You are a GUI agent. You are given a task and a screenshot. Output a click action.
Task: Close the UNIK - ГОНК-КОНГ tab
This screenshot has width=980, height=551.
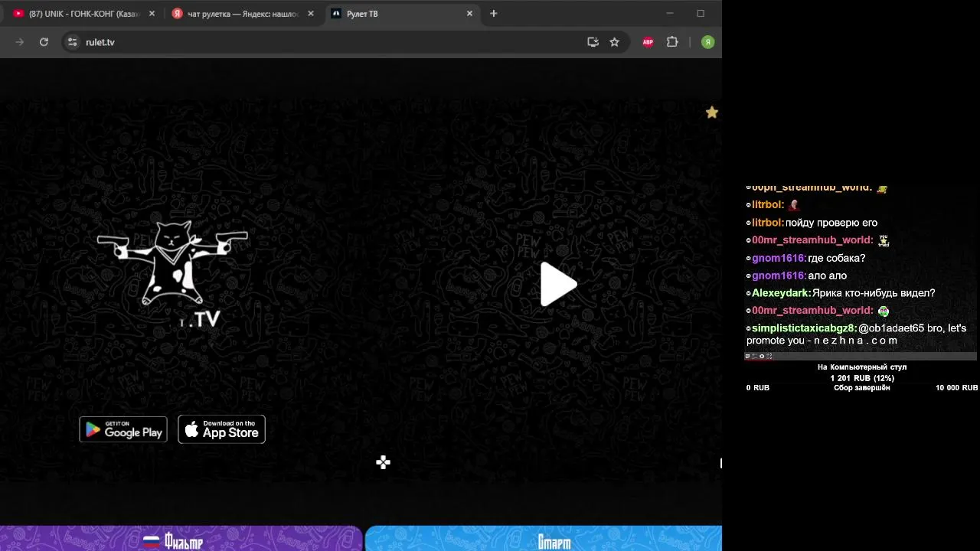152,14
